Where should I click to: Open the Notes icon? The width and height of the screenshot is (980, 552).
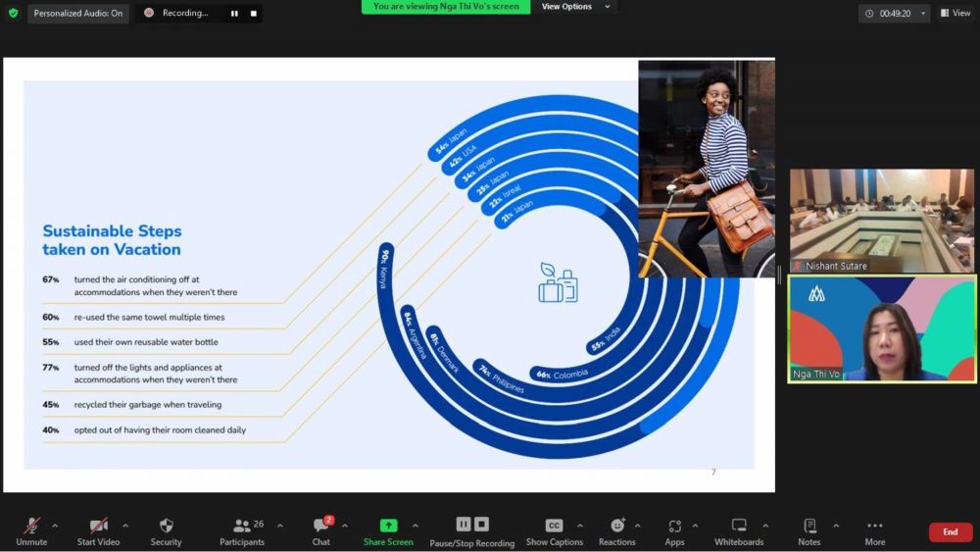809,526
